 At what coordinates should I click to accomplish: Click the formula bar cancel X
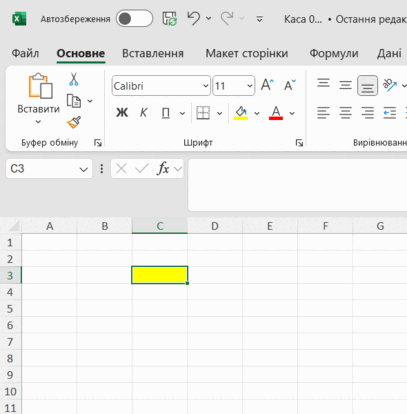click(x=121, y=169)
